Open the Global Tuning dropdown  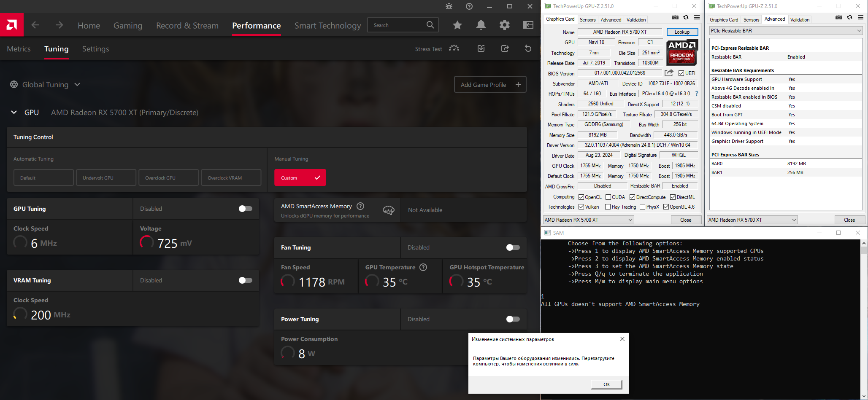coord(45,85)
